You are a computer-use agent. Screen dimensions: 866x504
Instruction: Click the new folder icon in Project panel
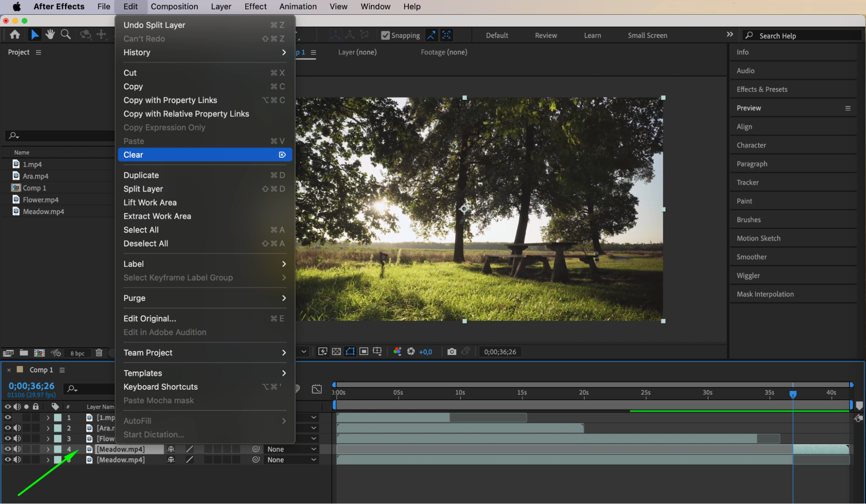pyautogui.click(x=24, y=352)
